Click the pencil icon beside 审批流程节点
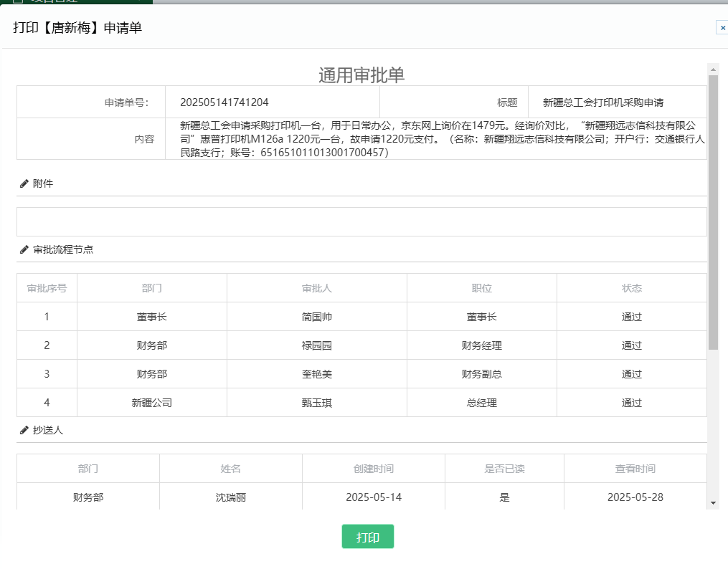Screen dimensions: 728x569 point(24,249)
